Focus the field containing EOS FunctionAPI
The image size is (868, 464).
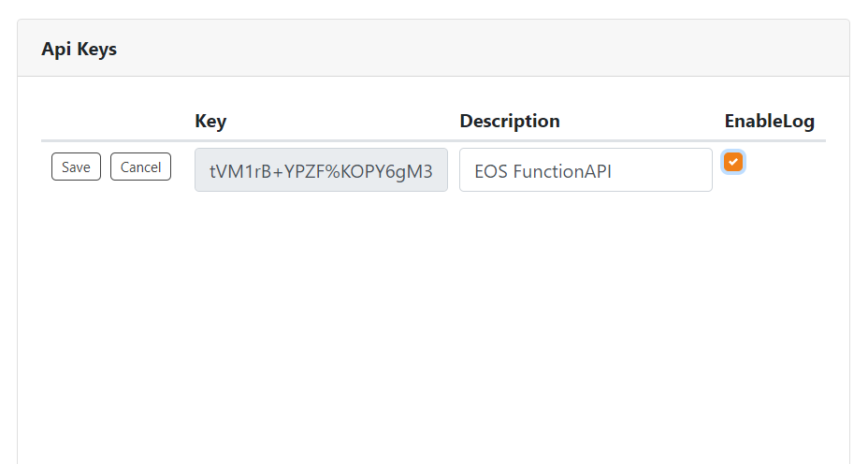(x=586, y=170)
